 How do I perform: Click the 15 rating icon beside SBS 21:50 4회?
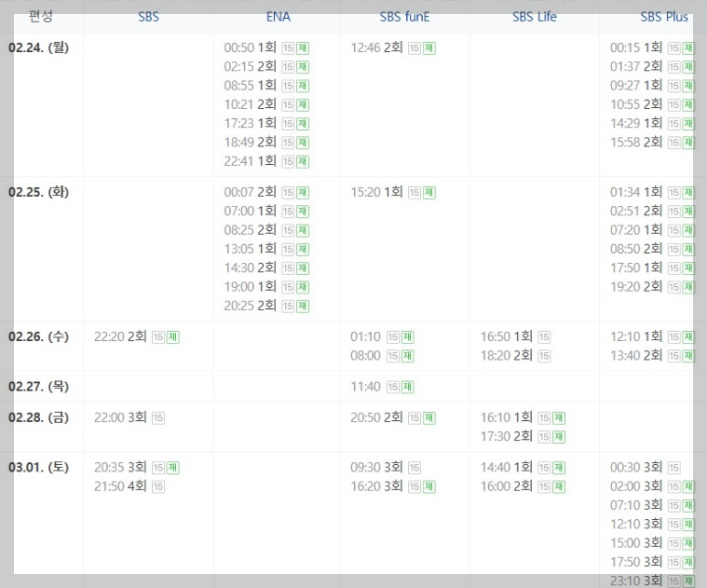(157, 487)
